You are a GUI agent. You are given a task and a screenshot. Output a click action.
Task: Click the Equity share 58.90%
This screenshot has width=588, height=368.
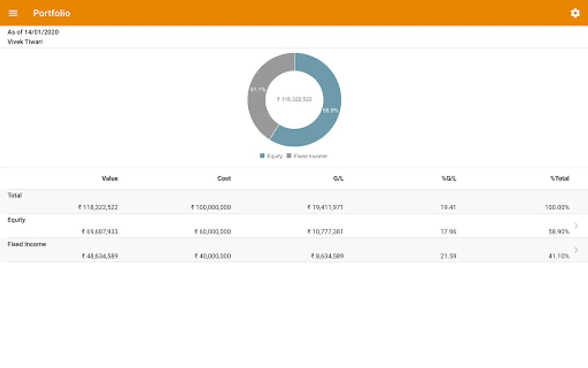tap(559, 231)
